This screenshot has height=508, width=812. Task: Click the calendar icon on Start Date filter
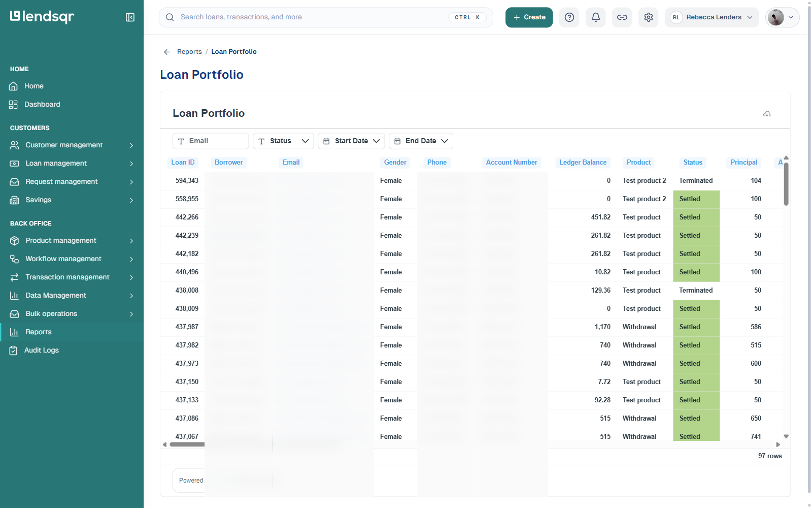[326, 141]
